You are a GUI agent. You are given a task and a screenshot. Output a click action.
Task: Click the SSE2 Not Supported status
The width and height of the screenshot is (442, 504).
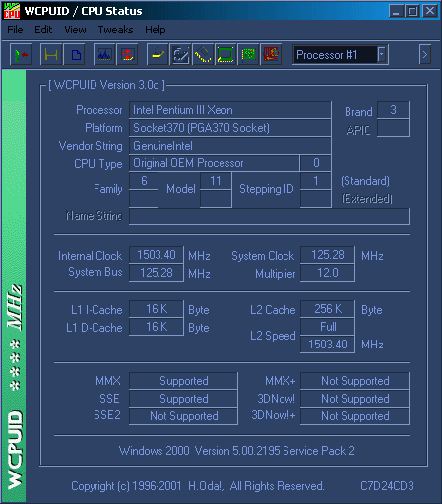point(183,416)
